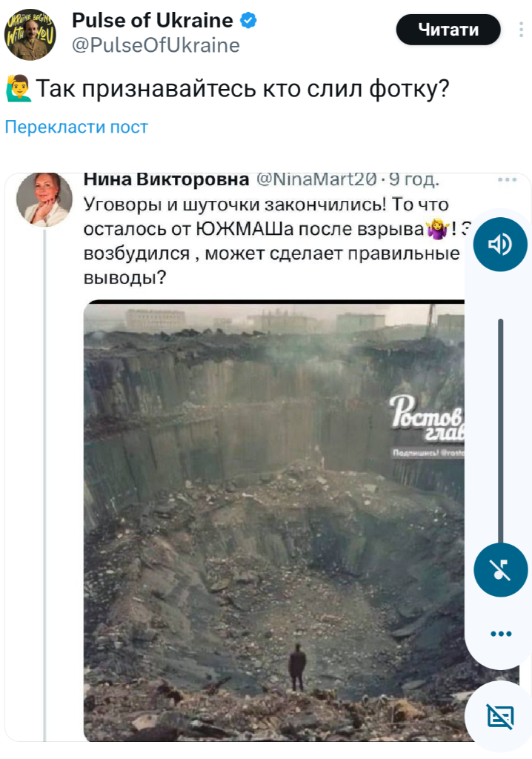Toggle the speaker volume button
Screen dimensions: 532x759
[500, 244]
